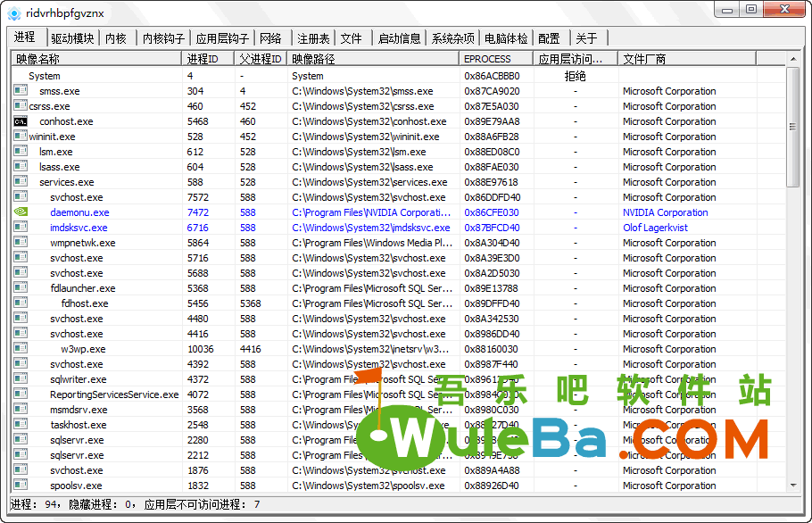812x523 pixels.
Task: Click the fdlauncher.exe process icon
Action: [x=21, y=288]
